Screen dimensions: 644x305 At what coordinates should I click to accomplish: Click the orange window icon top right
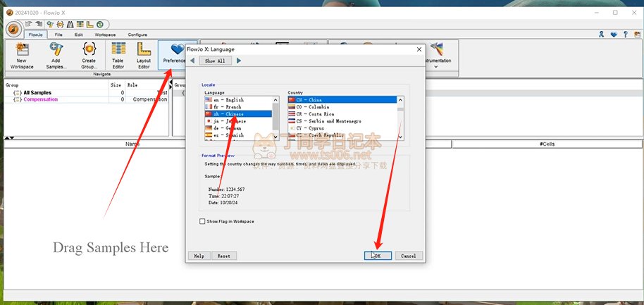(637, 35)
